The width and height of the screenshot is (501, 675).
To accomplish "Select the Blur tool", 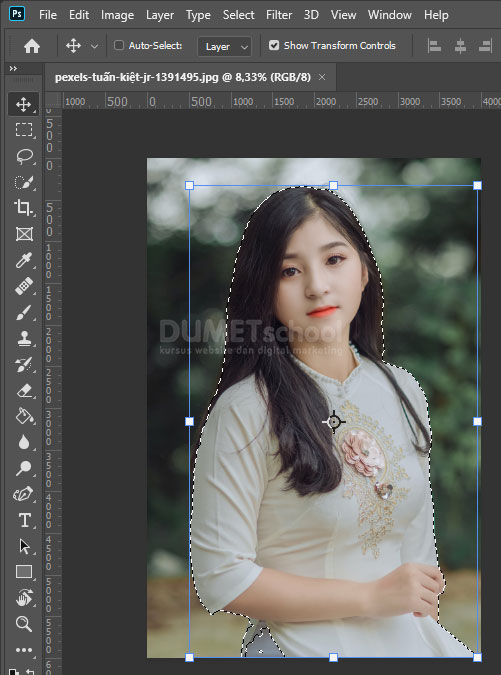I will [24, 442].
